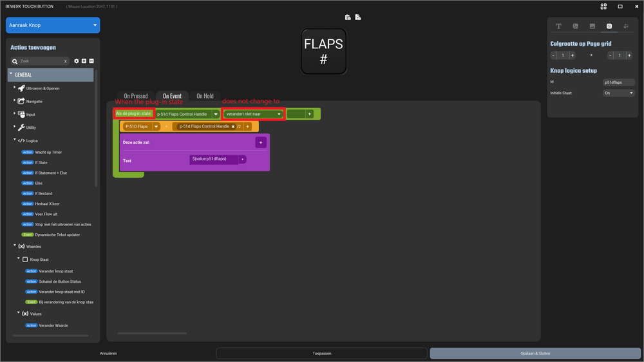The width and height of the screenshot is (644, 362).
Task: Click plus after the /2 formula field
Action: click(x=248, y=126)
